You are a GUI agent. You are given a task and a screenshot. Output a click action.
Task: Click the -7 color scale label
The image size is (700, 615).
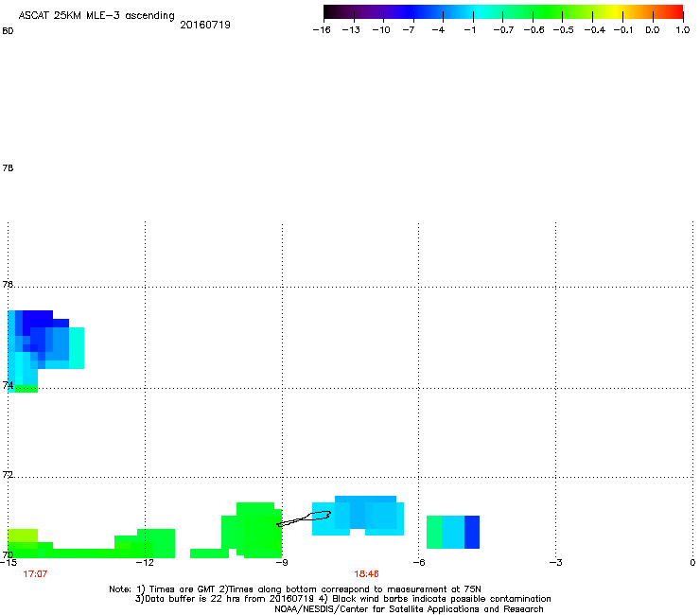(409, 30)
